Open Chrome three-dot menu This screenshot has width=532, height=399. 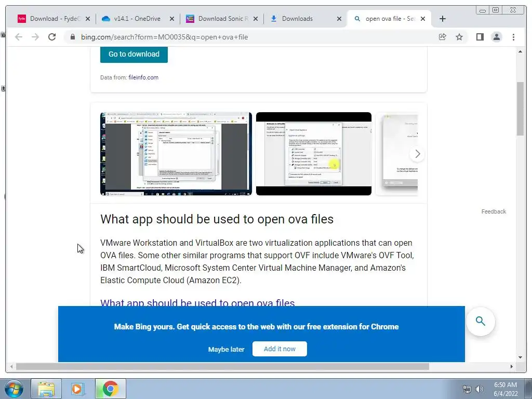click(x=513, y=37)
